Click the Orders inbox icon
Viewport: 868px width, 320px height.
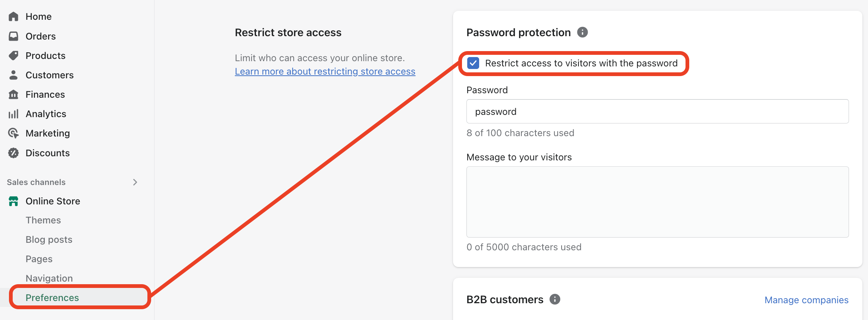point(13,36)
